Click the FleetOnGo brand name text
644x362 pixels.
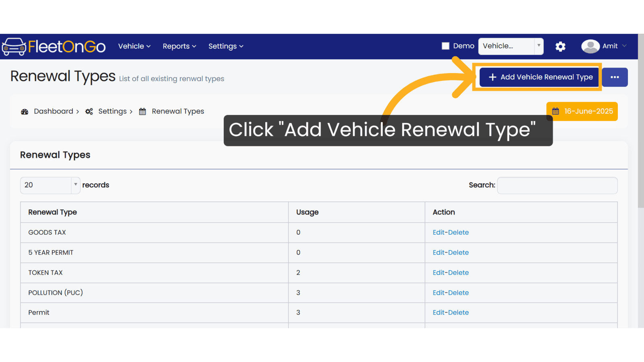pos(67,47)
